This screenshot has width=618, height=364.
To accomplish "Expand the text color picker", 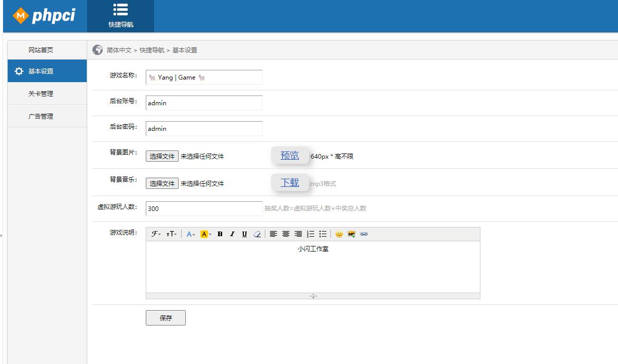I will (x=190, y=234).
